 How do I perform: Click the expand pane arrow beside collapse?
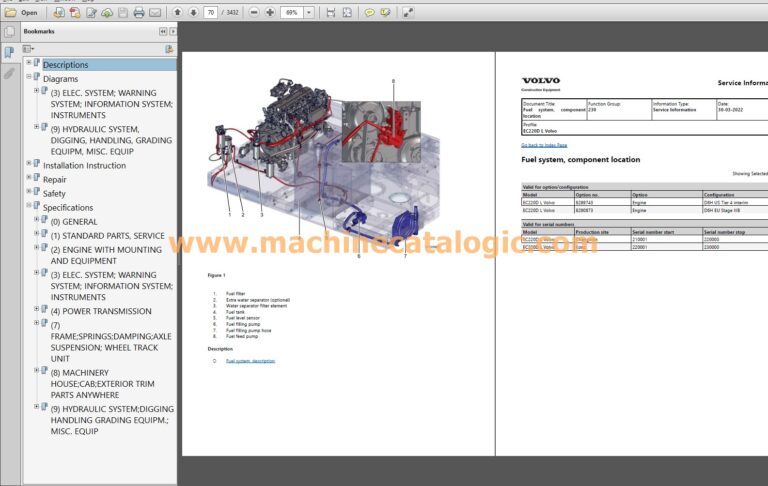pos(173,31)
